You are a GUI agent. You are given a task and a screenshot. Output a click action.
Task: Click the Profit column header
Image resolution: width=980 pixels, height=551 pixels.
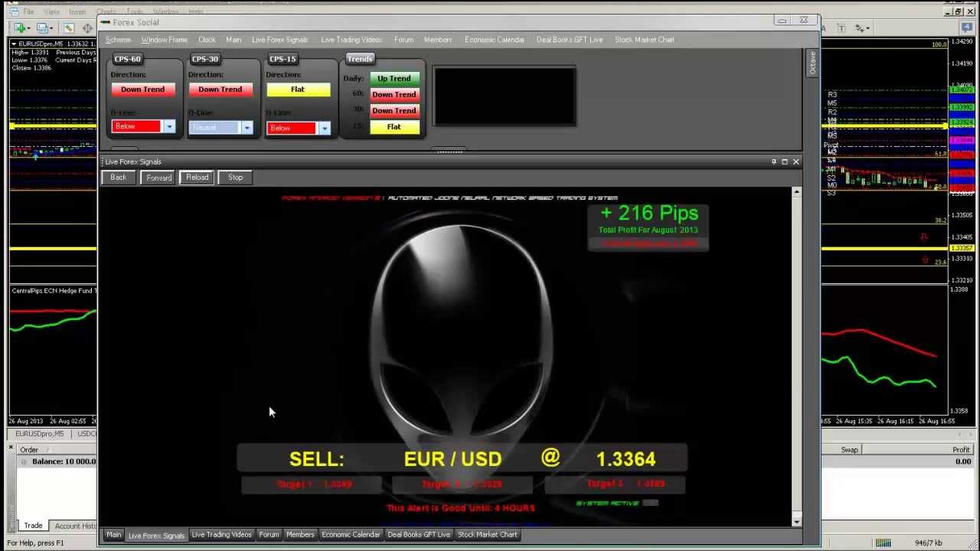coord(961,450)
